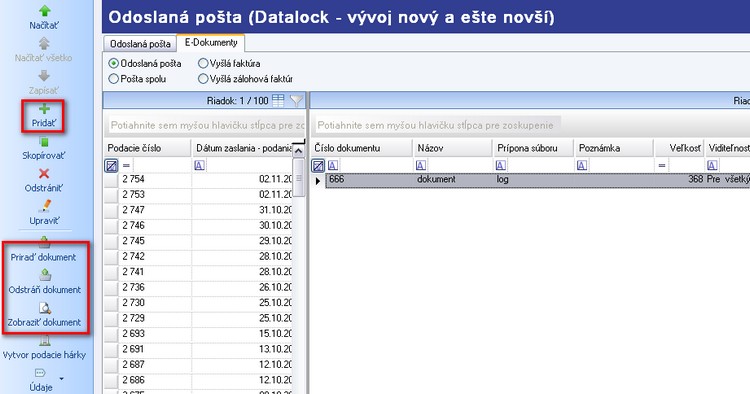Click the document number 666 cell
This screenshot has height=394, width=750.
coord(369,180)
